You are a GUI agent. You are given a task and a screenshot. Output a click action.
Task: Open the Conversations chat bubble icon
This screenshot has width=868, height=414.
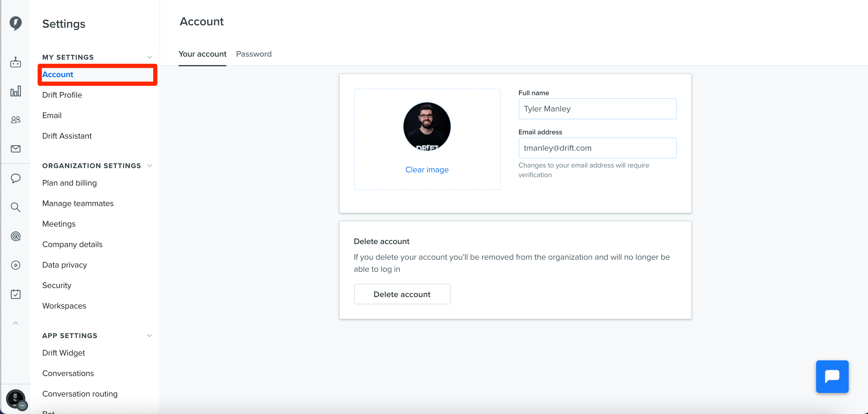[x=15, y=178]
